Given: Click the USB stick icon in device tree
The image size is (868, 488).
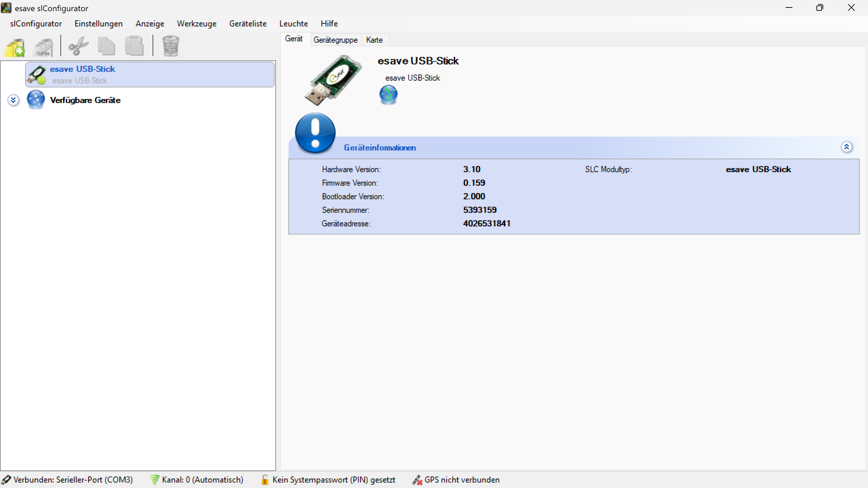Looking at the screenshot, I should click(37, 75).
